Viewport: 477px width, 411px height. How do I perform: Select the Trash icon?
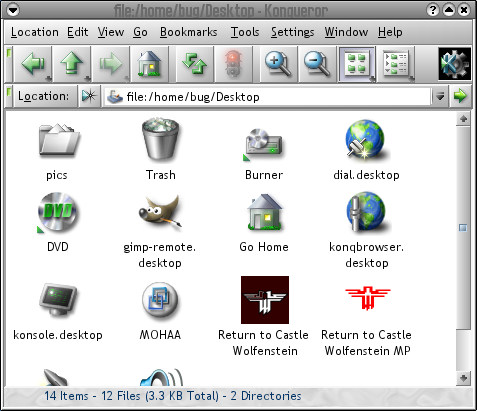coord(160,150)
